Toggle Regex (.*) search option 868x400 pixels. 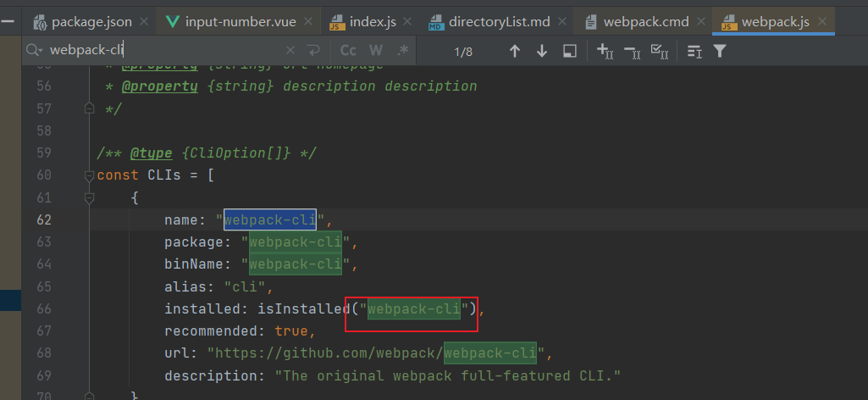pos(402,51)
